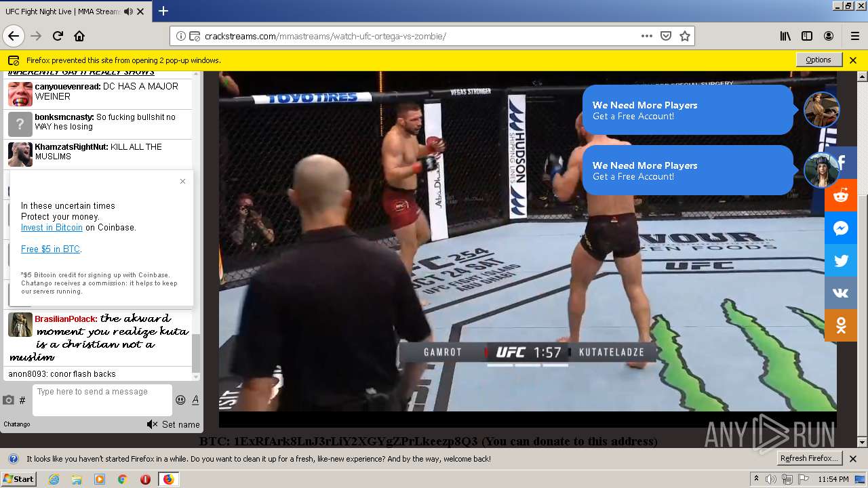Open page actions three-dot menu
Image resolution: width=868 pixels, height=488 pixels.
click(x=647, y=36)
